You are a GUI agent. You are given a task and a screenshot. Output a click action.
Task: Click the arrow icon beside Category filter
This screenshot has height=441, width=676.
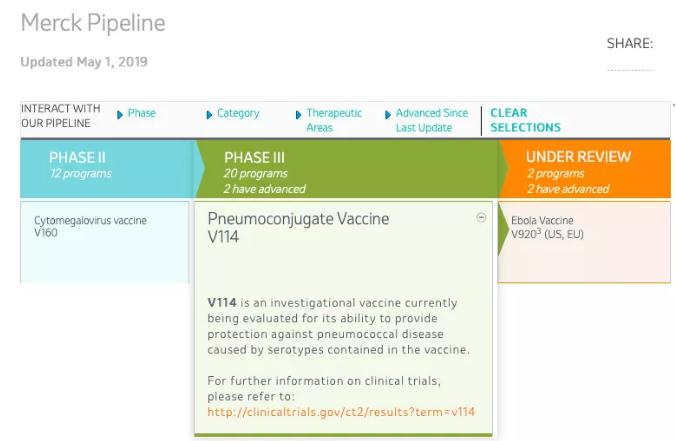click(209, 114)
